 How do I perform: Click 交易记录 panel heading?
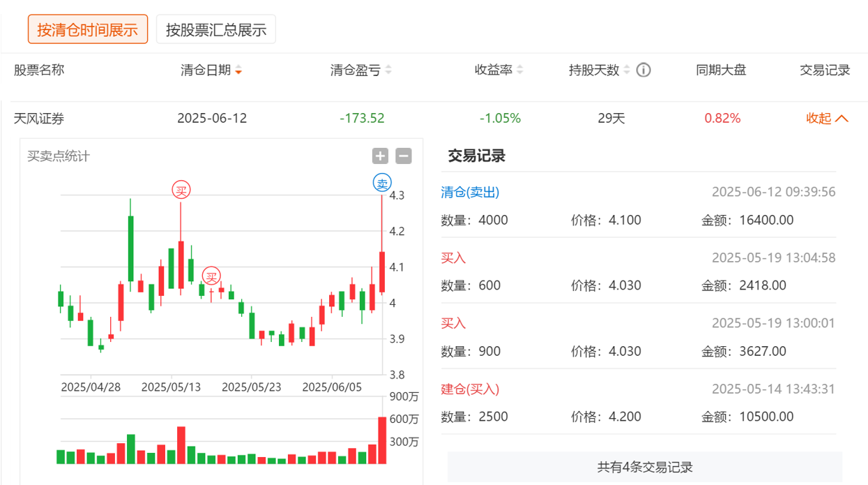tap(476, 156)
